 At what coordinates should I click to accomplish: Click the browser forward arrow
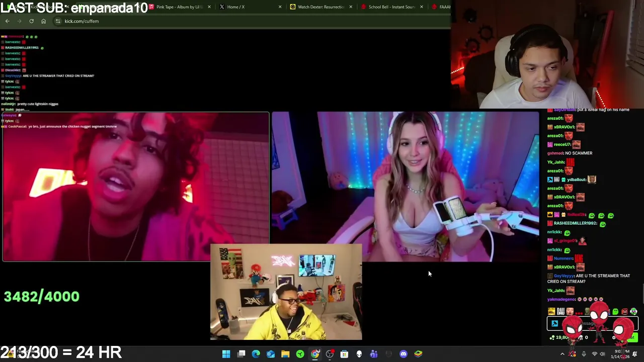click(19, 21)
